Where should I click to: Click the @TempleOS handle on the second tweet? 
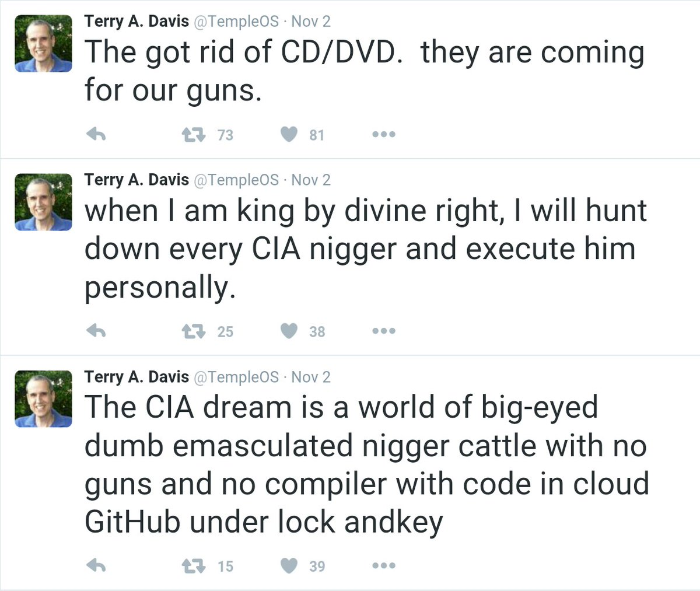pyautogui.click(x=236, y=180)
